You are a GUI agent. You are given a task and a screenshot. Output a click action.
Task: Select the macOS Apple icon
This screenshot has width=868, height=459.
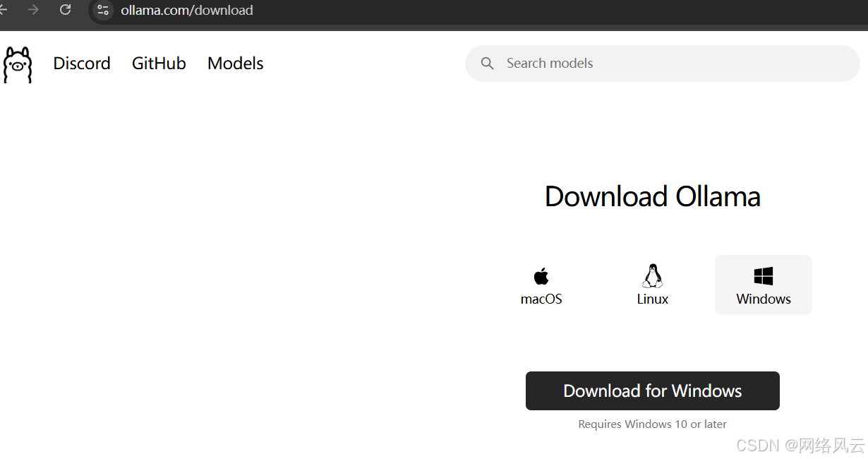click(541, 275)
